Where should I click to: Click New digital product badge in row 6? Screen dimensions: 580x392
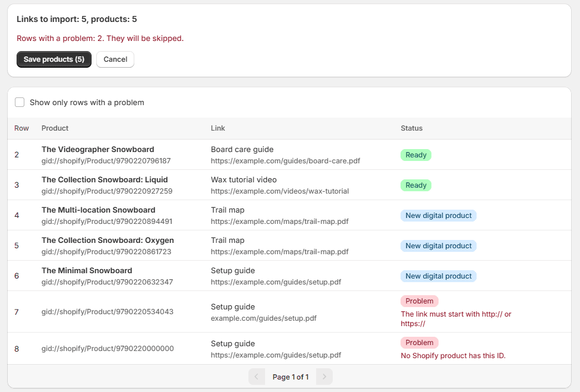coord(439,276)
